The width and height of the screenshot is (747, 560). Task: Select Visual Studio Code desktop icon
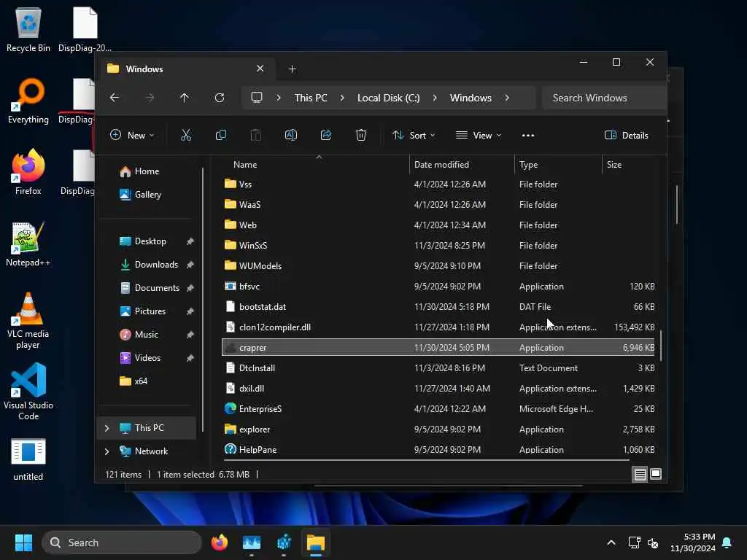click(x=28, y=392)
